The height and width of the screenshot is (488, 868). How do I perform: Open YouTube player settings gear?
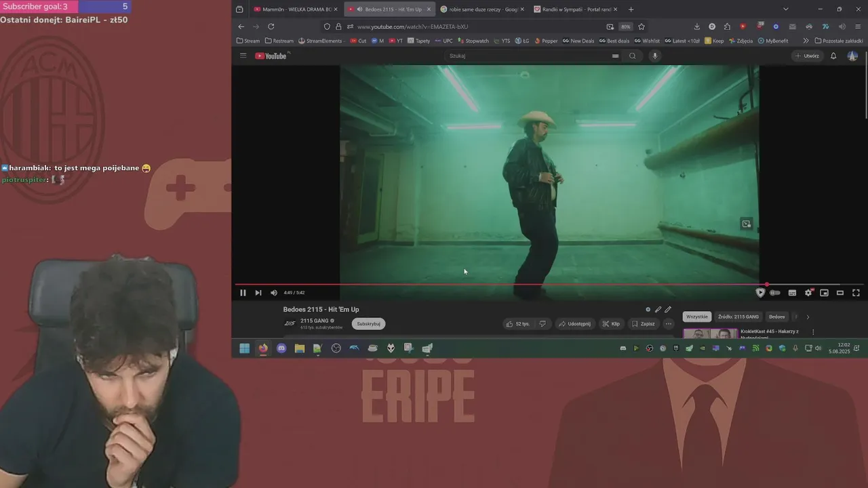[808, 293]
